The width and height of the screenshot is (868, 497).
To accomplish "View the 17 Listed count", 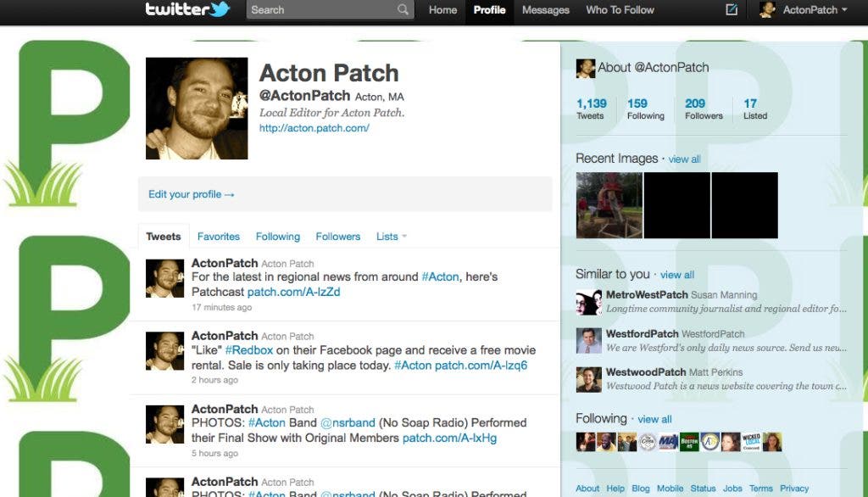I will click(x=755, y=109).
